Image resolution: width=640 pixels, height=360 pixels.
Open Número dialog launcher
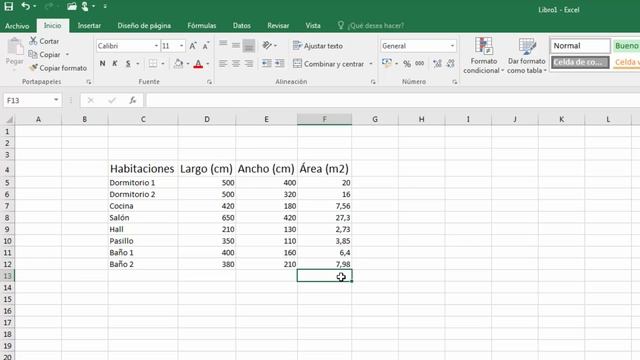[455, 82]
